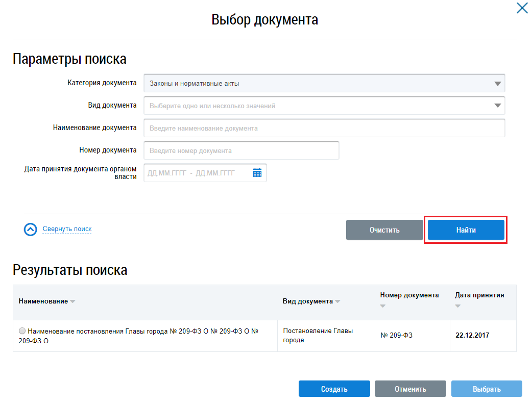The height and width of the screenshot is (407, 532).
Task: Click the Свернуть поиск link
Action: (x=67, y=229)
